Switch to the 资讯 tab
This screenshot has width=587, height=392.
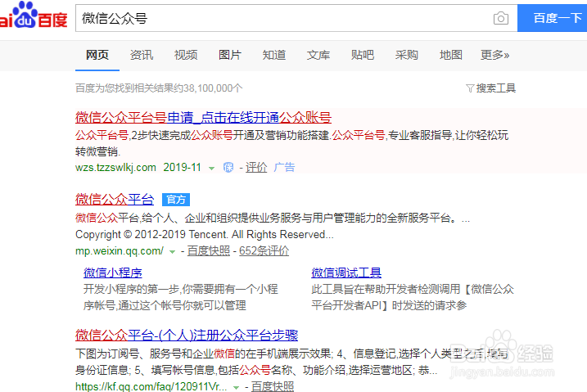point(142,55)
